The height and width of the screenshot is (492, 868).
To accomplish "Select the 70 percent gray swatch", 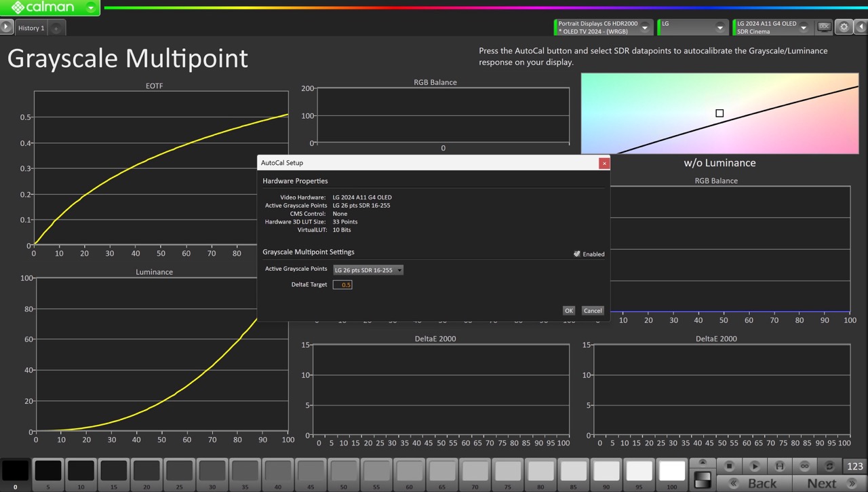I will [475, 473].
